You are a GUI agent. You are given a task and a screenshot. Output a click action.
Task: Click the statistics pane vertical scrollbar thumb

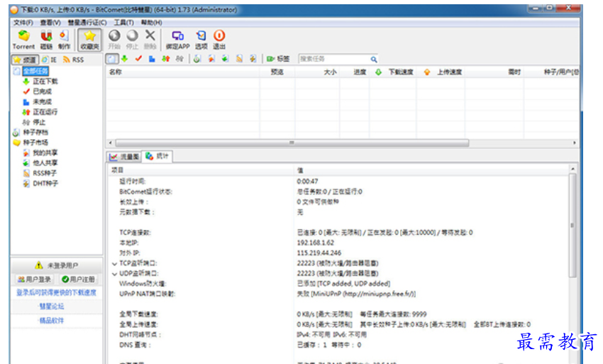572,226
